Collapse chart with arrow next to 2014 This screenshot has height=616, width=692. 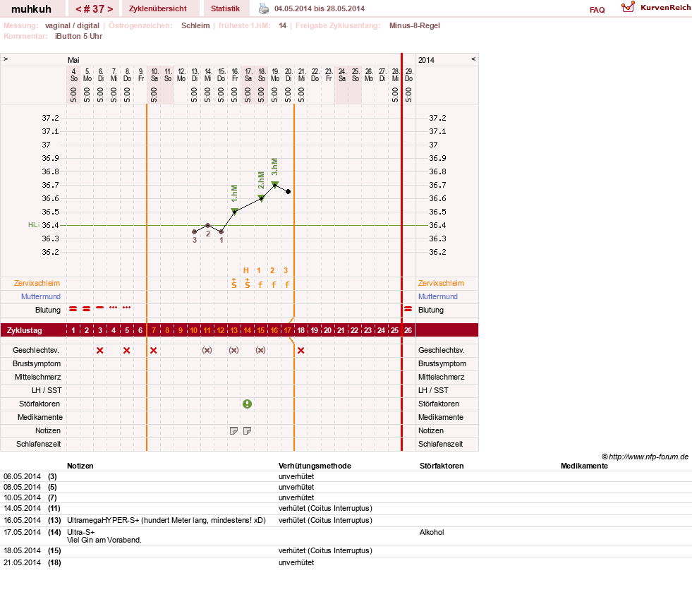point(473,59)
